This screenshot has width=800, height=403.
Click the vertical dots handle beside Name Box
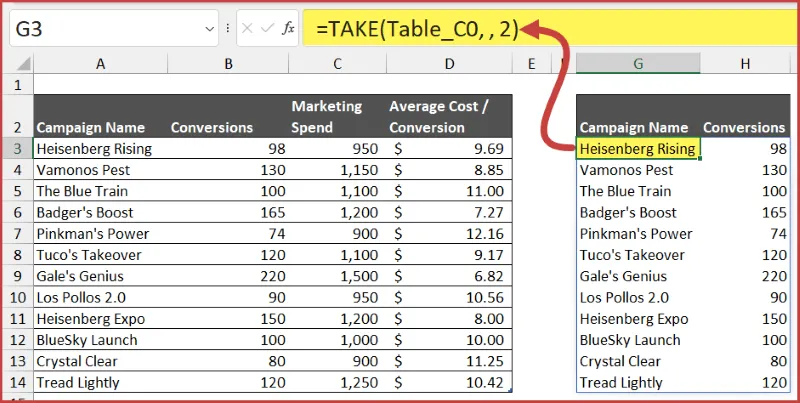point(229,29)
